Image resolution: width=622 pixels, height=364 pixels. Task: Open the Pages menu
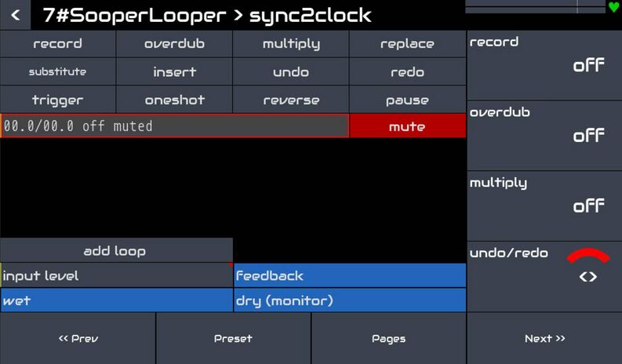(x=388, y=338)
